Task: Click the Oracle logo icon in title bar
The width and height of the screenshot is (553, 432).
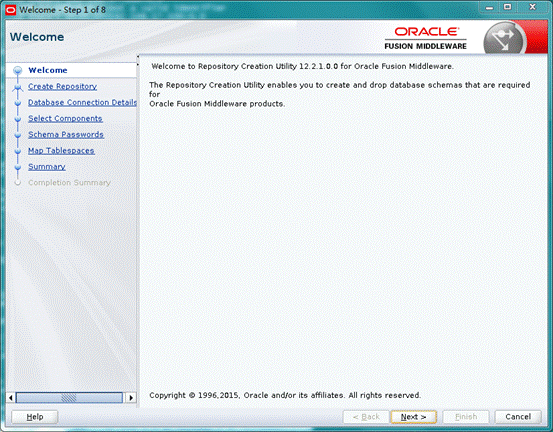Action: point(11,10)
